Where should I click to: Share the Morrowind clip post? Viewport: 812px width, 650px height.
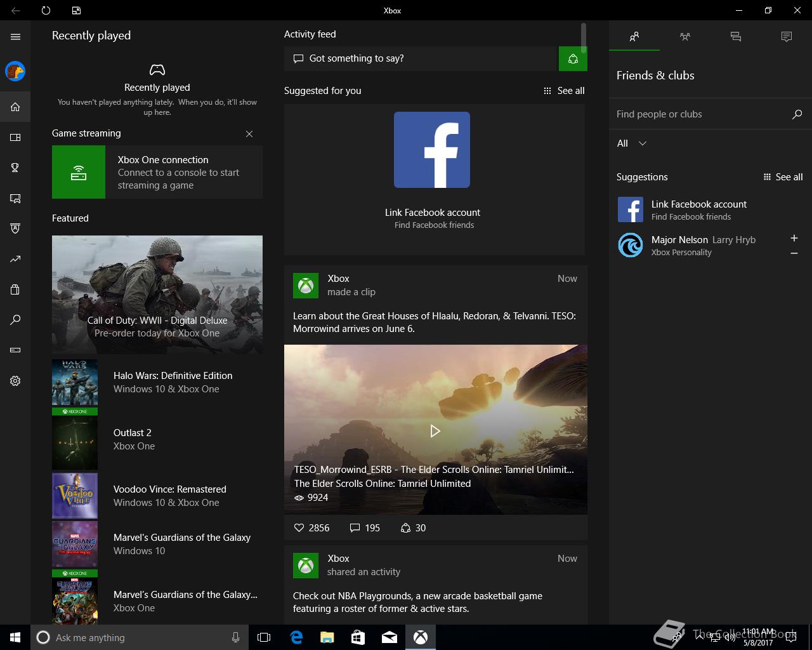pos(413,528)
